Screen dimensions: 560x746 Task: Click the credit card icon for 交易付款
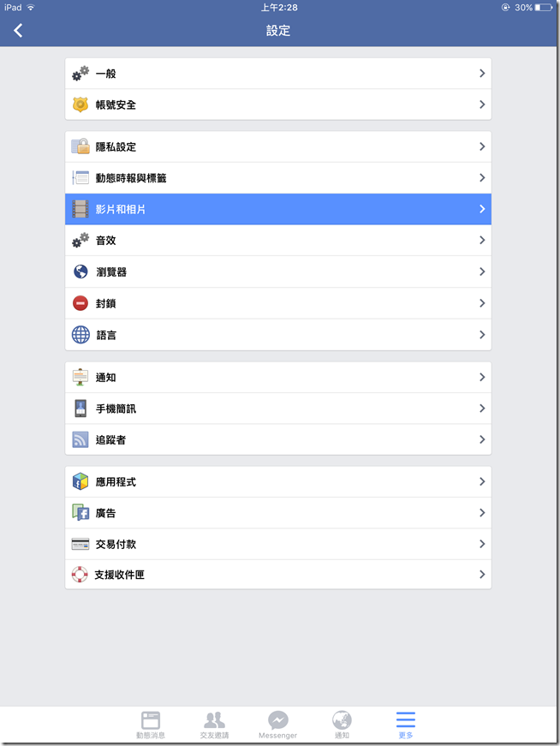tap(80, 544)
